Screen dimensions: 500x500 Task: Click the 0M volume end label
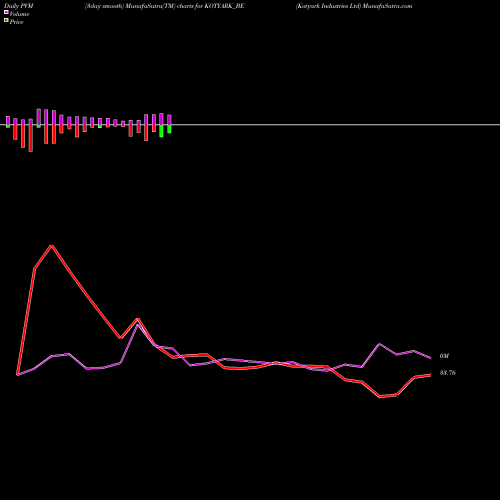click(444, 356)
